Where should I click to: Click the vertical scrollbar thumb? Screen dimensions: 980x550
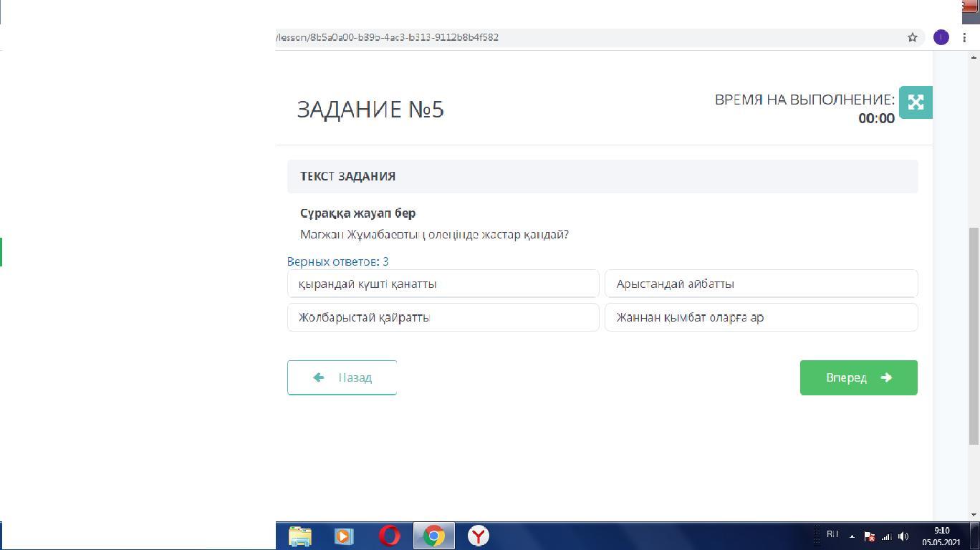point(974,337)
